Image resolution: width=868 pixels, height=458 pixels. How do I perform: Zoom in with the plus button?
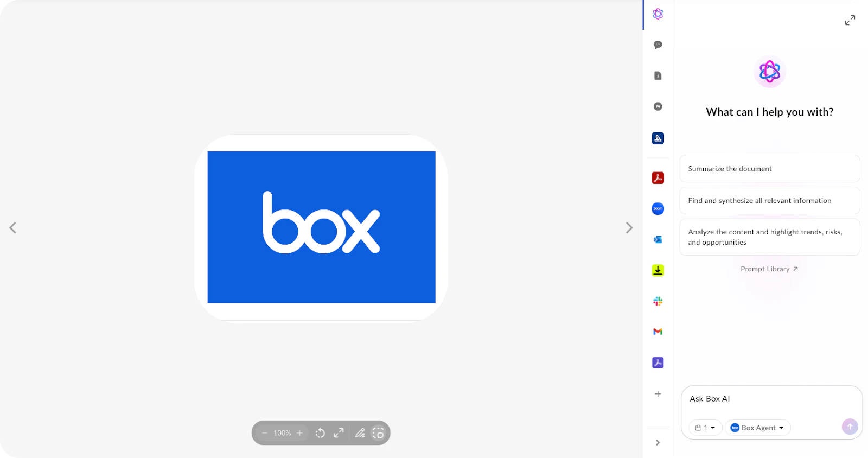click(x=299, y=433)
